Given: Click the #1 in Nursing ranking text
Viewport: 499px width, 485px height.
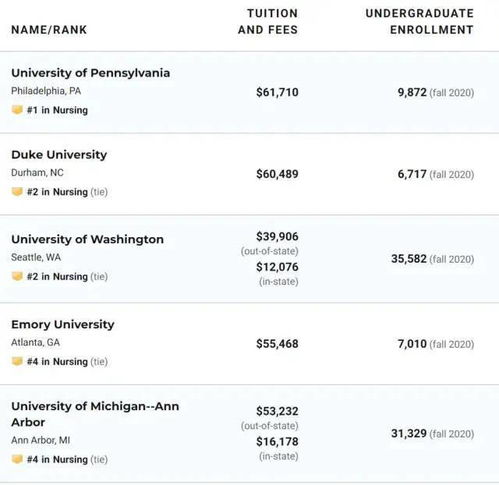Looking at the screenshot, I should pyautogui.click(x=57, y=110).
